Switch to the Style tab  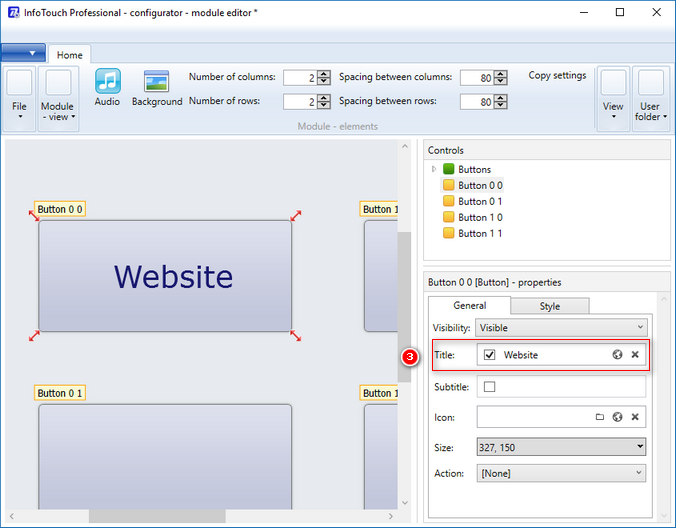tap(549, 306)
